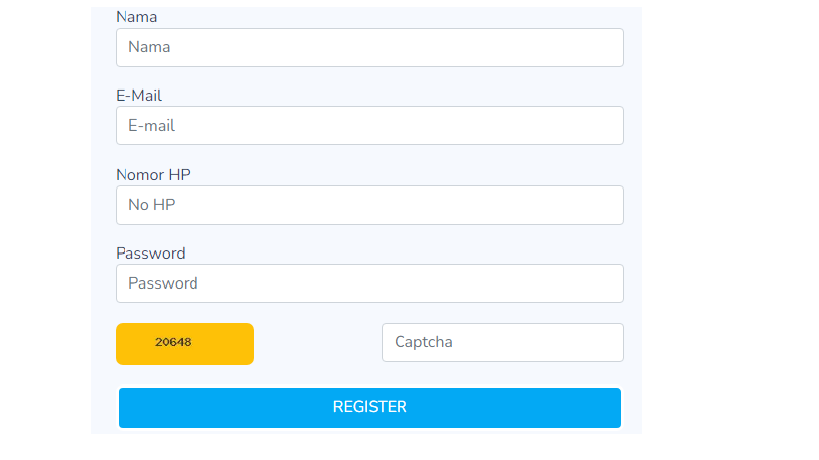The image size is (819, 460).
Task: Click the "Password" placeholder text
Action: 163,283
